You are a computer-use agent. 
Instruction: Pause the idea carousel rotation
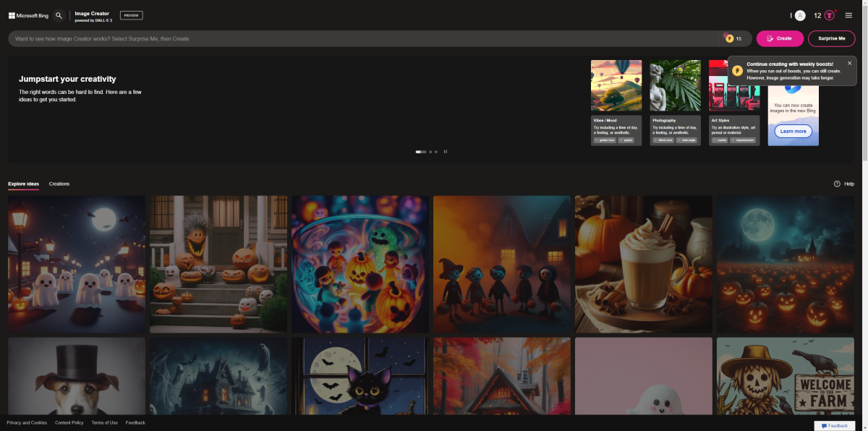pyautogui.click(x=446, y=152)
